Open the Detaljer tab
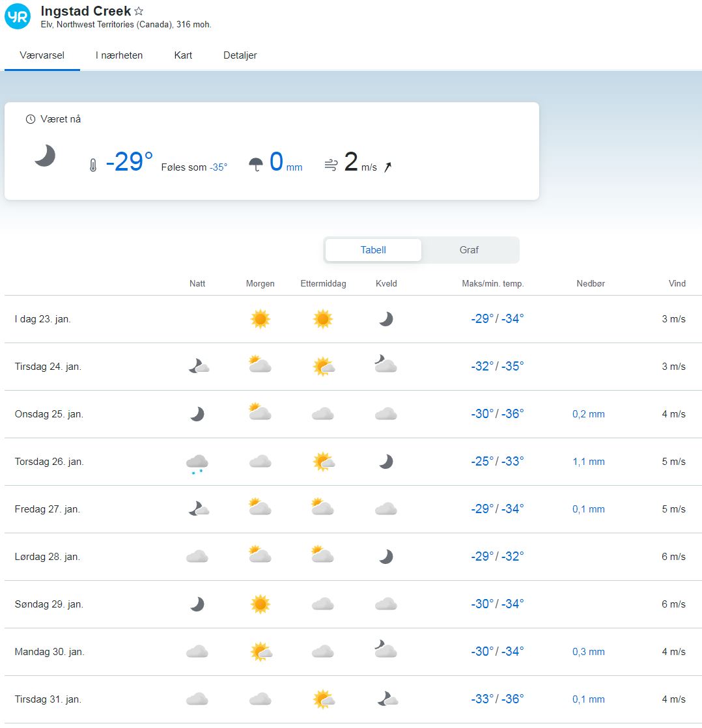702x728 pixels. coord(240,55)
